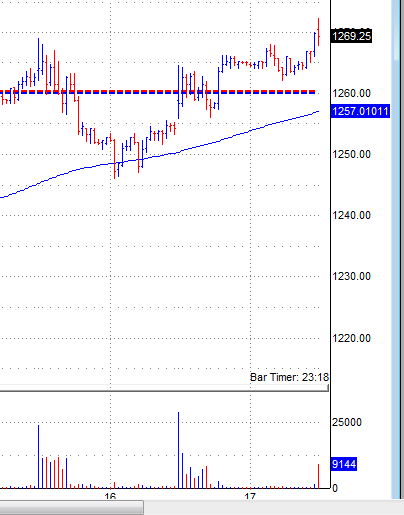Screen dimensions: 404x515
Task: Click the 1220.00 price axis label
Action: (x=352, y=338)
